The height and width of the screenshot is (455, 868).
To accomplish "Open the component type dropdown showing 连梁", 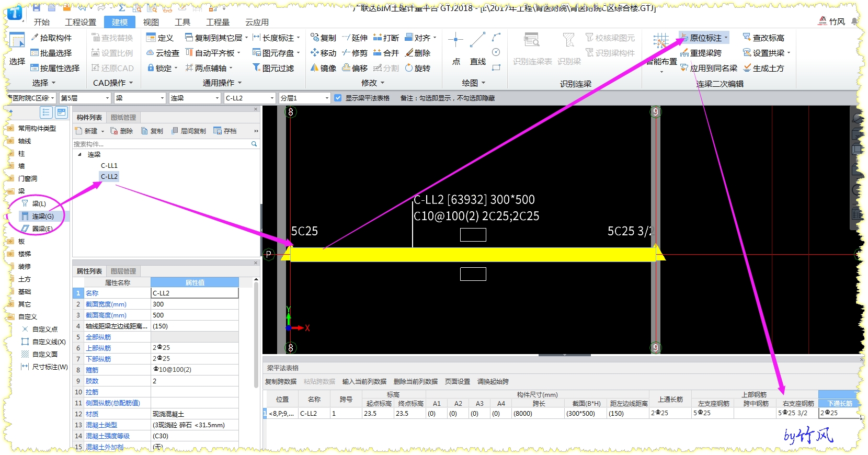I will click(x=195, y=98).
